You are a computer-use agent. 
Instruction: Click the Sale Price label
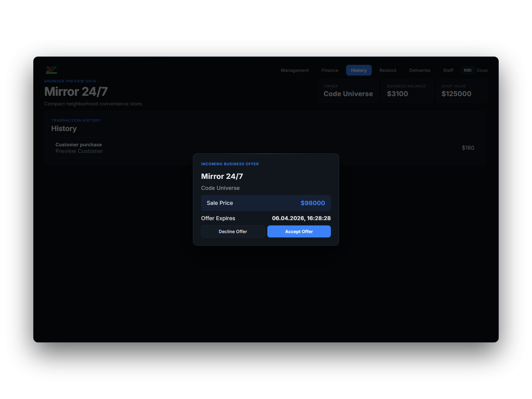(x=220, y=203)
